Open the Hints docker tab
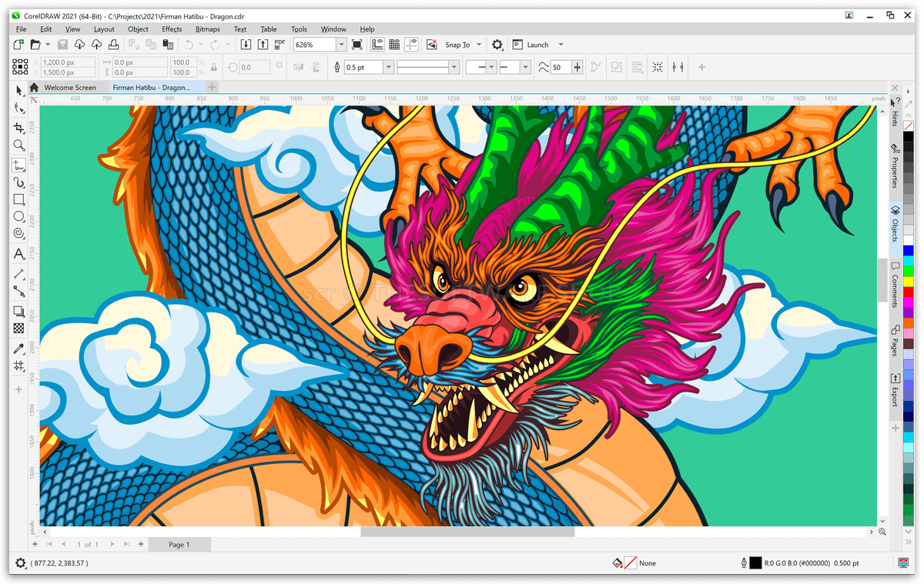Viewport: 924px width, 584px height. [x=895, y=112]
